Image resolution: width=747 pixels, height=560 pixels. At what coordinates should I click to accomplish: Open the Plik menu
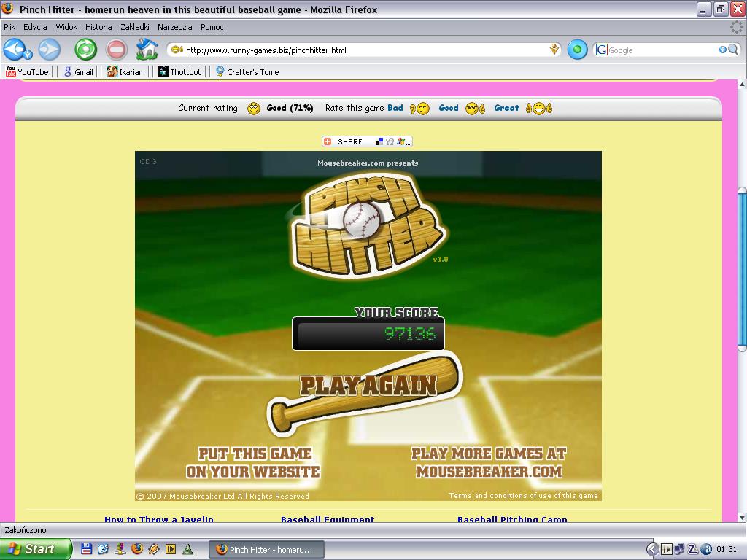[9, 27]
